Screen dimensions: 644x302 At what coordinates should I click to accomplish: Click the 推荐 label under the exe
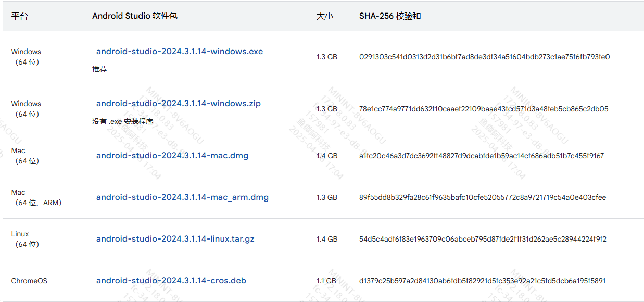pyautogui.click(x=99, y=69)
